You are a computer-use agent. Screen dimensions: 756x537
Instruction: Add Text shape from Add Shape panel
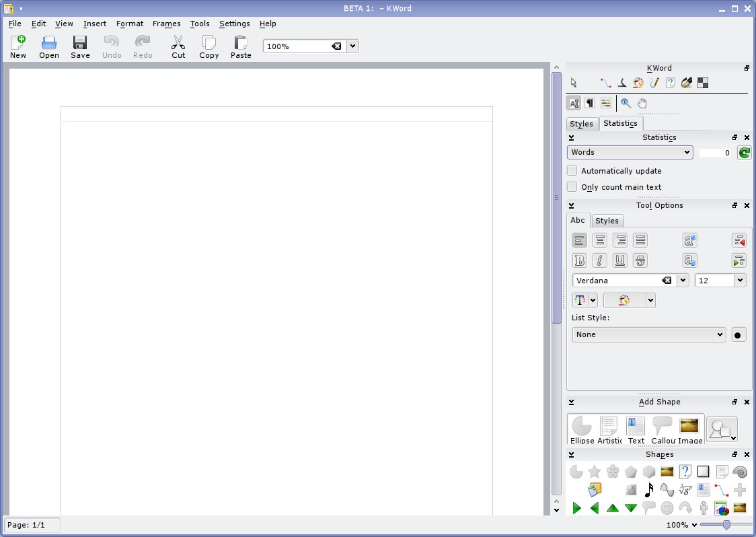click(x=636, y=431)
